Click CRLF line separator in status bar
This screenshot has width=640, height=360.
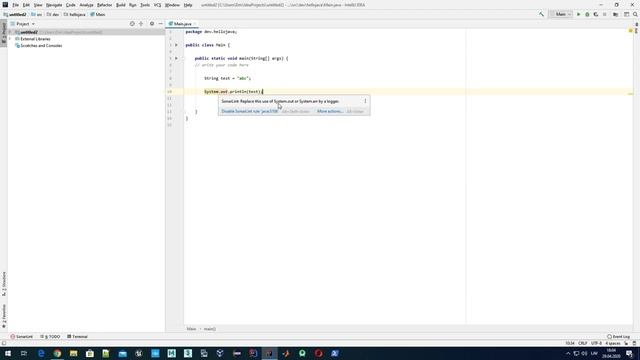[x=582, y=343]
